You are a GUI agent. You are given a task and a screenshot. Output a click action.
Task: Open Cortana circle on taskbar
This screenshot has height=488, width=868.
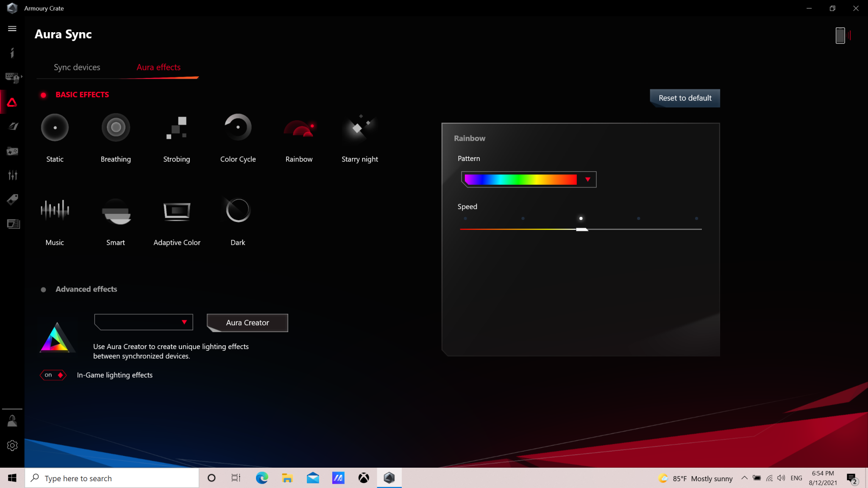point(211,478)
